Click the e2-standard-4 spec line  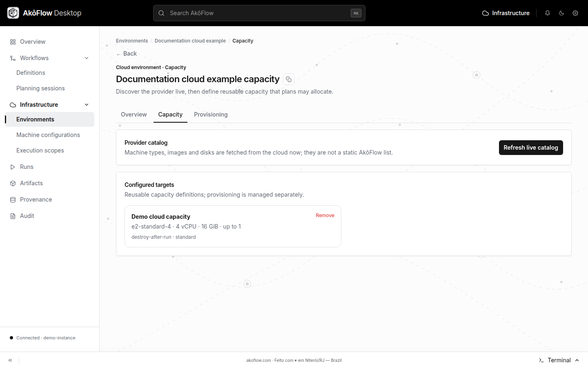point(186,227)
